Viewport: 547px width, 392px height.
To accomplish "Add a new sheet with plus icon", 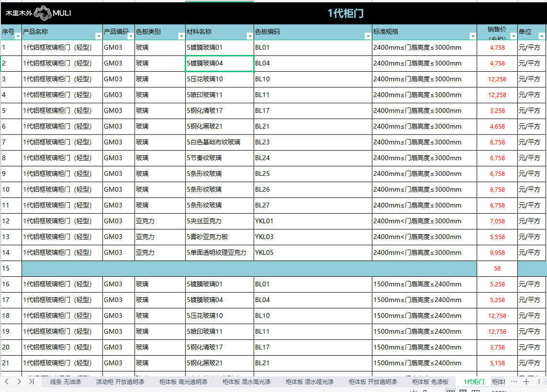I will tap(526, 381).
